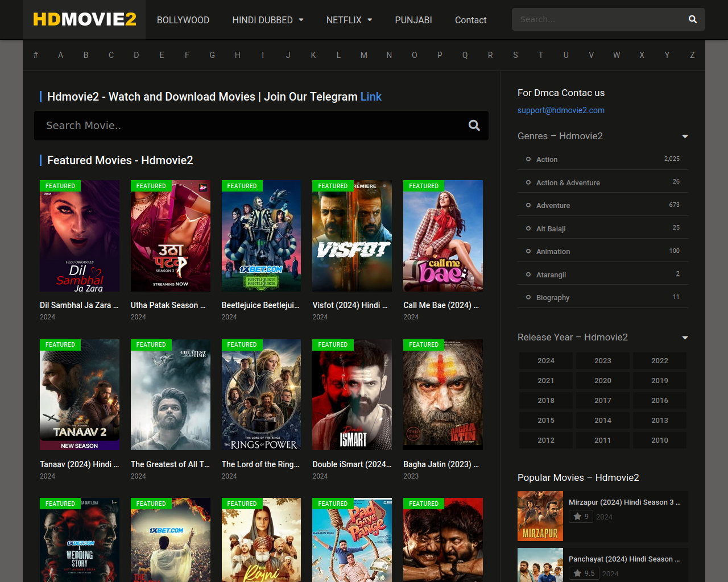Viewport: 728px width, 582px height.
Task: Select release year 2019
Action: pos(660,381)
